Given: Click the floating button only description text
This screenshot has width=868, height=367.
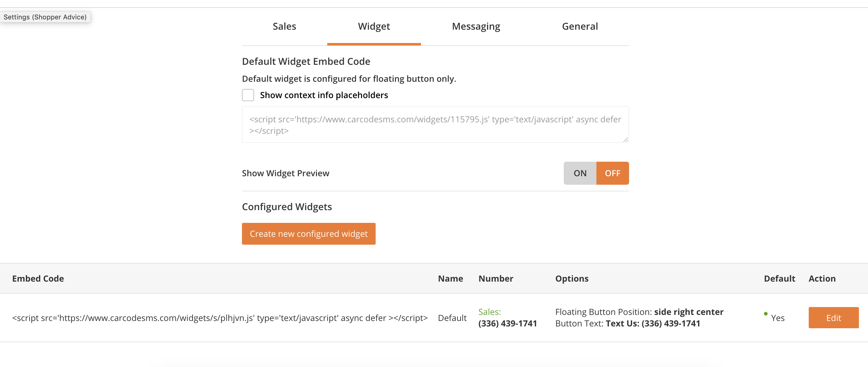Looking at the screenshot, I should [x=349, y=79].
